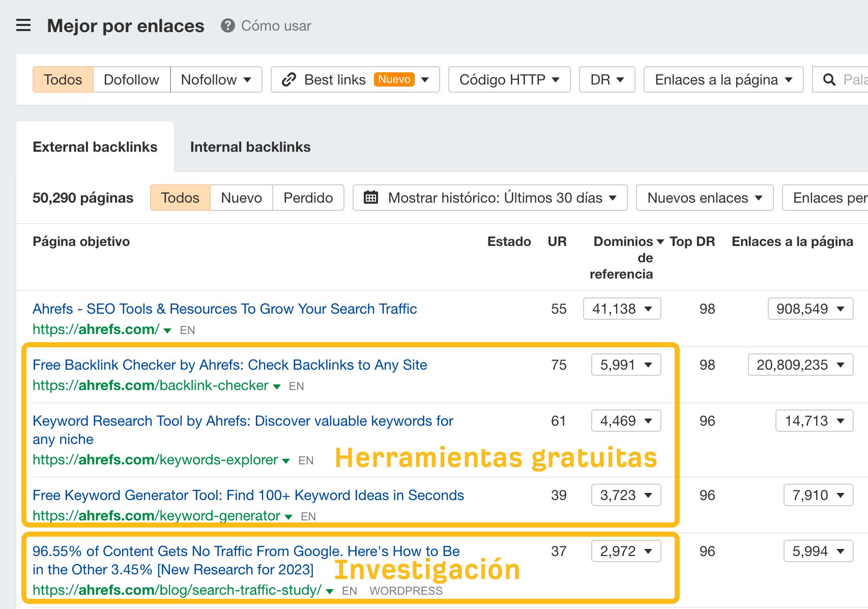Viewport: 868px width, 609px height.
Task: Select Nuevo in the Todos/Nuevo/Perdido selector
Action: (241, 198)
